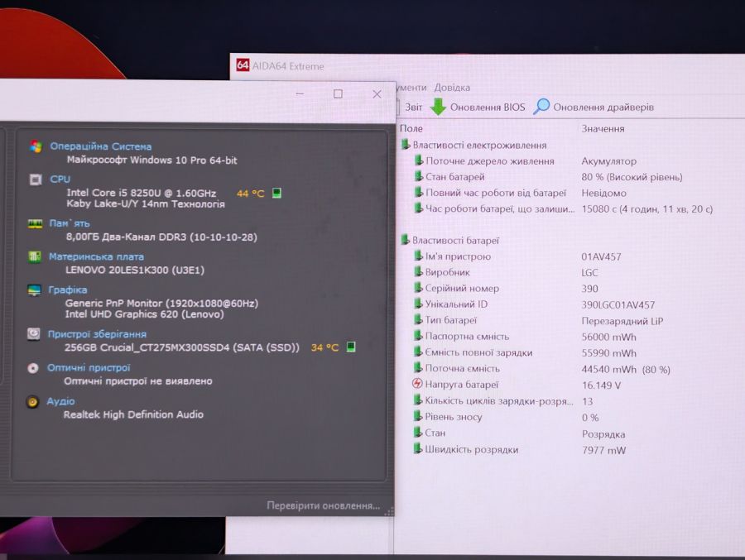This screenshot has height=560, width=745.
Task: Open the Пам`ять section link
Action: [x=70, y=223]
